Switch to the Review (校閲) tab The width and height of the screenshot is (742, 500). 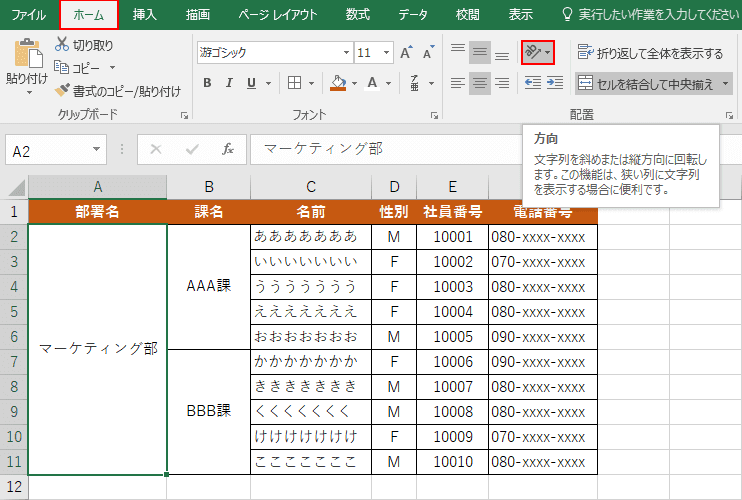coord(468,15)
